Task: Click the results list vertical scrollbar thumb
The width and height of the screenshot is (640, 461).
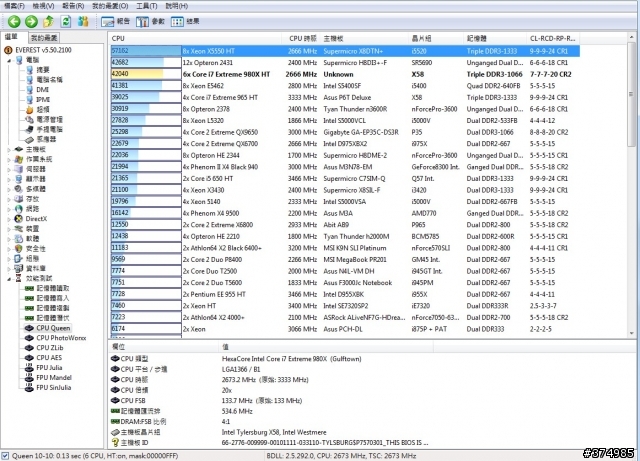Action: (631, 95)
